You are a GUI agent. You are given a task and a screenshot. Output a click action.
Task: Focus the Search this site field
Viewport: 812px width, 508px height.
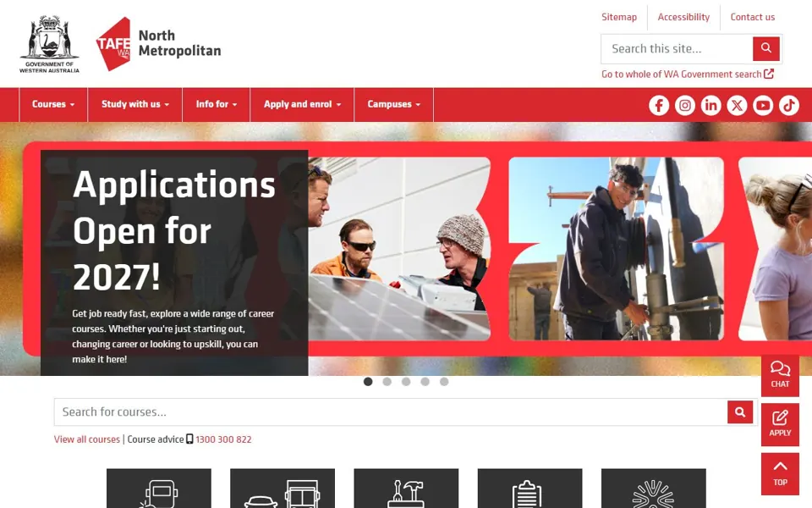pos(677,49)
